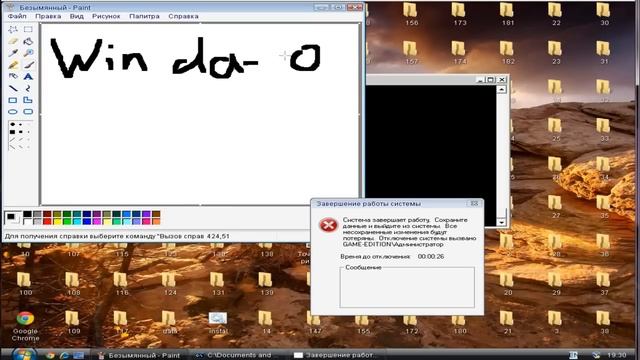The width and height of the screenshot is (640, 360).
Task: Click the Сообщение message field in shutdown dialog
Action: tap(407, 288)
